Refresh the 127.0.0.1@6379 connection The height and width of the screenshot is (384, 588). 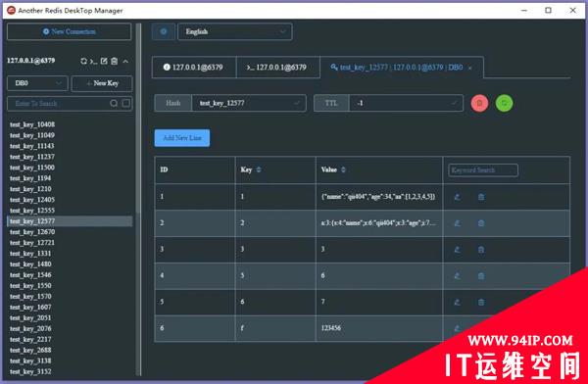tap(83, 61)
